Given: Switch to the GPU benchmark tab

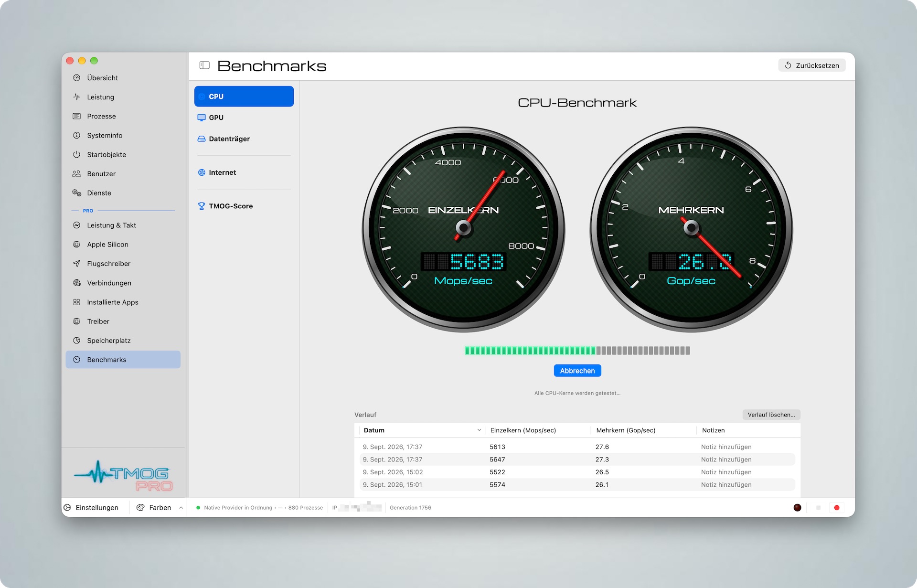Looking at the screenshot, I should click(x=244, y=118).
